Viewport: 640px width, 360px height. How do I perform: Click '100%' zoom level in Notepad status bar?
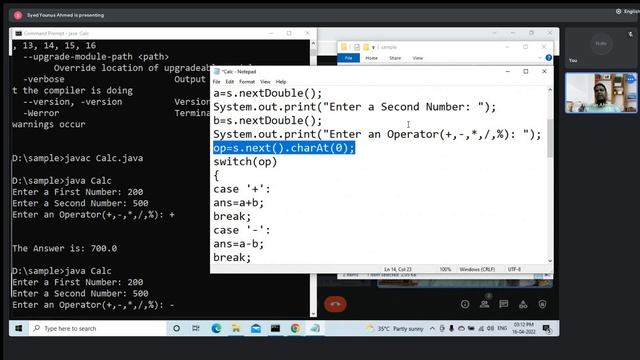coord(445,269)
